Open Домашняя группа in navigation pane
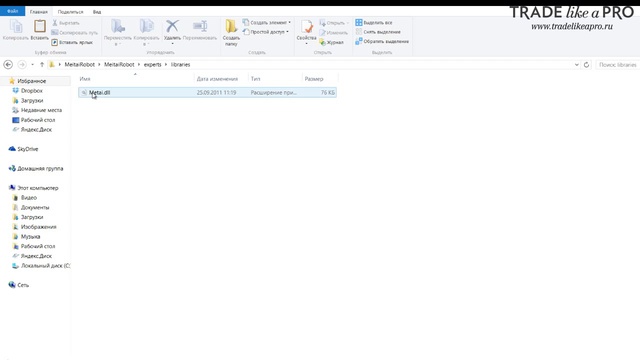 click(x=40, y=169)
